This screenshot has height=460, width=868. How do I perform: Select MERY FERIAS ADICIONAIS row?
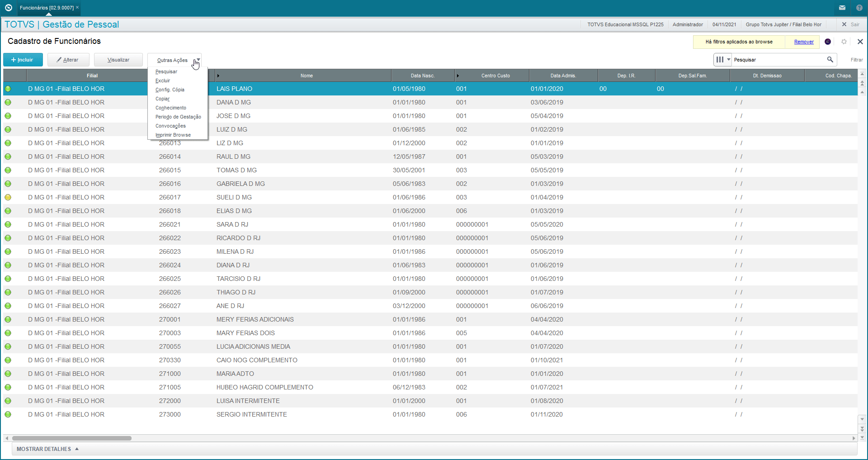click(x=430, y=319)
